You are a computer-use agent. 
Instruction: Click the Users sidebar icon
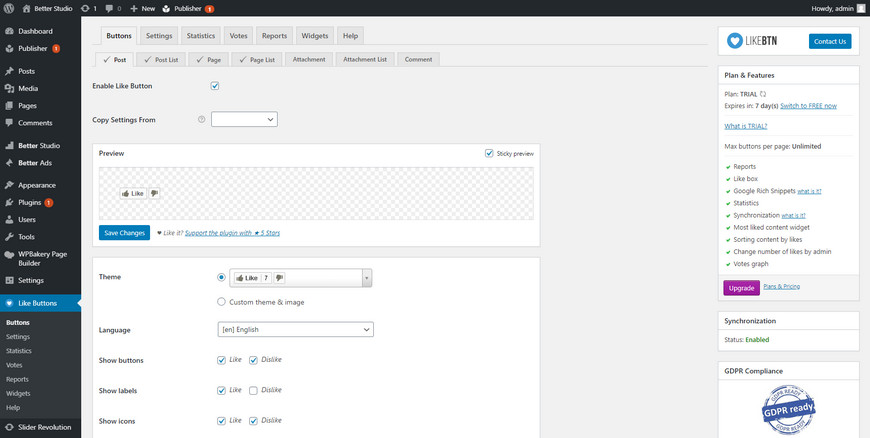[x=9, y=219]
